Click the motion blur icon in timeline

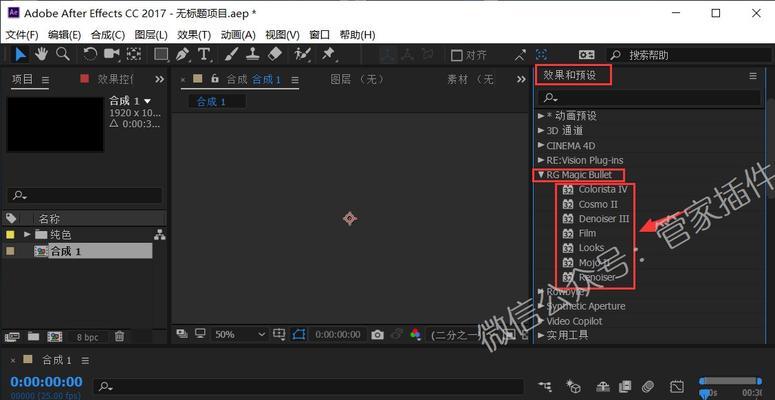(x=648, y=386)
